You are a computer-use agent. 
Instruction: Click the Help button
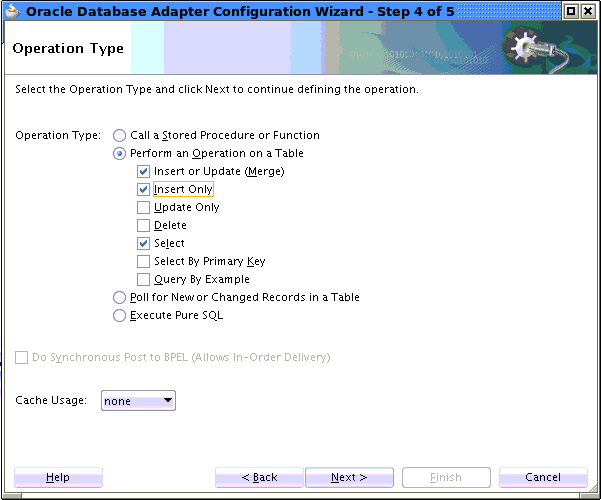[58, 477]
